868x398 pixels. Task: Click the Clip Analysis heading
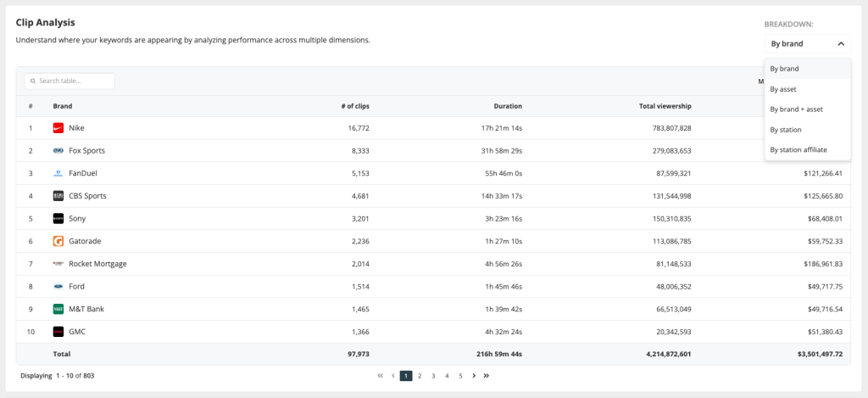click(46, 23)
